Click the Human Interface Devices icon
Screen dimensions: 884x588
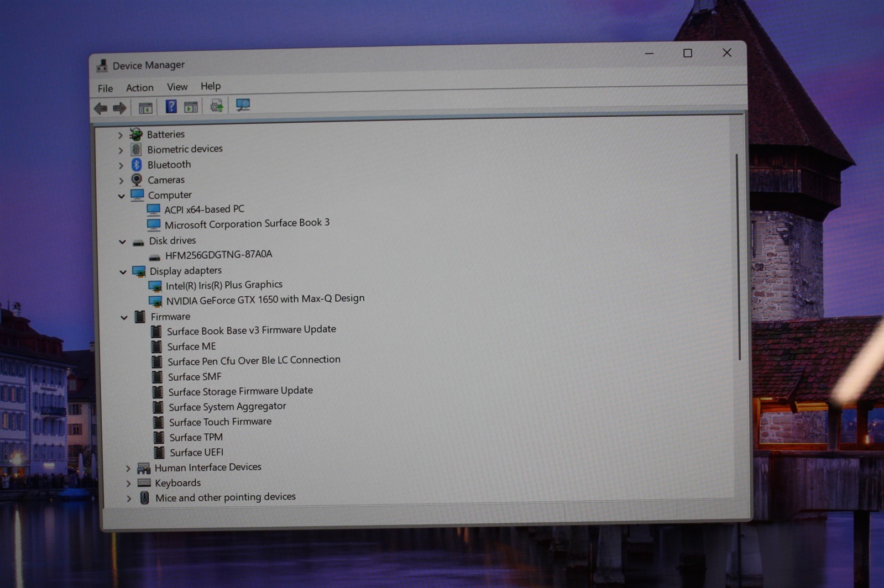tap(144, 469)
